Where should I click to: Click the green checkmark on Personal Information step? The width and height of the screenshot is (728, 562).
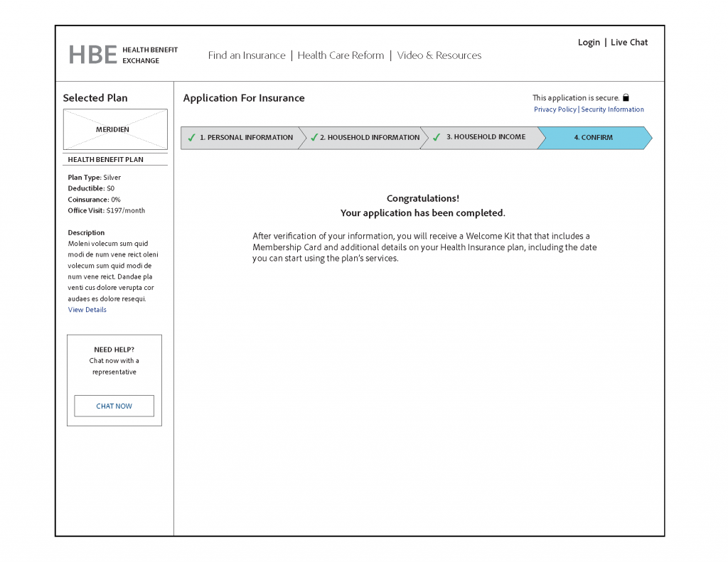click(x=191, y=138)
